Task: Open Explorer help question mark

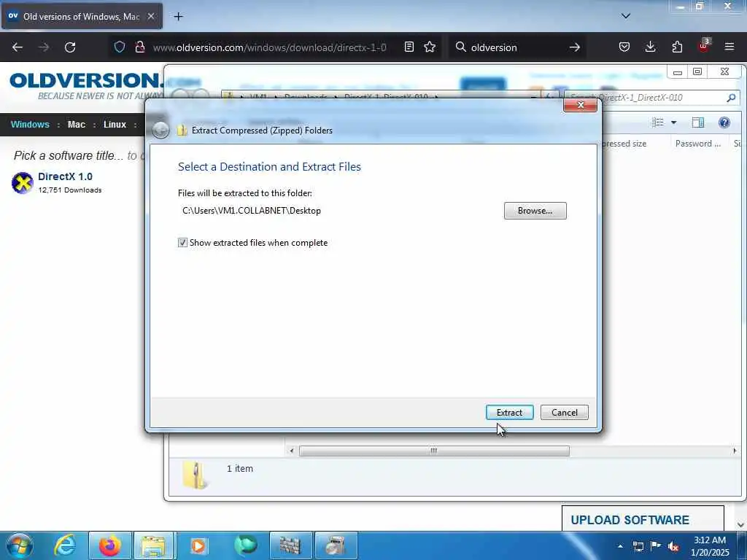Action: pyautogui.click(x=724, y=122)
